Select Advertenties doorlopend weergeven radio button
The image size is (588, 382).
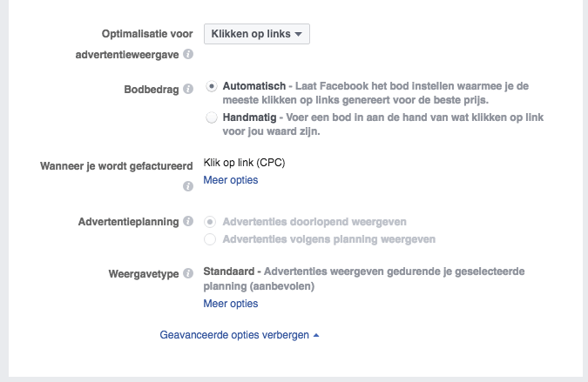click(x=210, y=222)
